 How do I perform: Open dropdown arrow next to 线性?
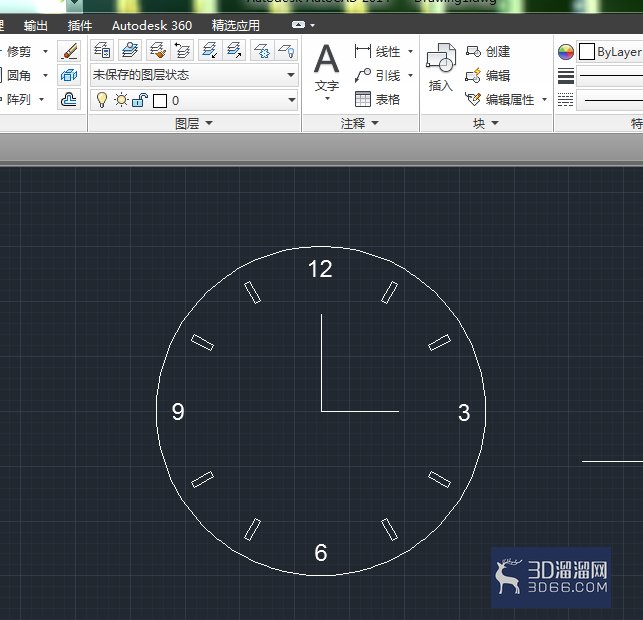pos(410,52)
